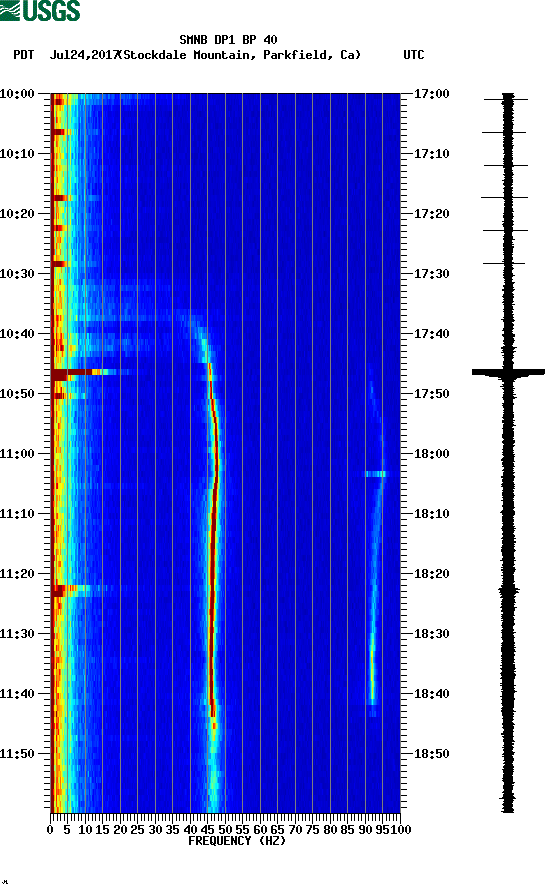Click the '11:30' PDT time label
The image size is (552, 893).
tap(17, 634)
